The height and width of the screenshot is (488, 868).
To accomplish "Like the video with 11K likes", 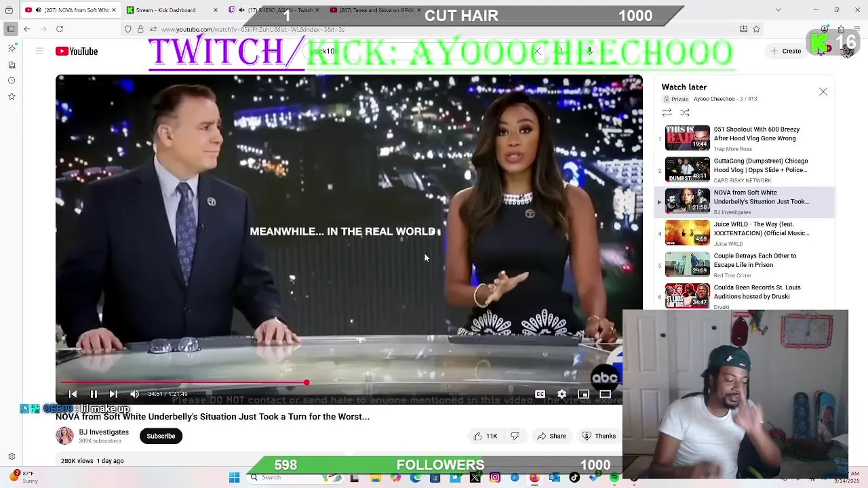I will 486,436.
